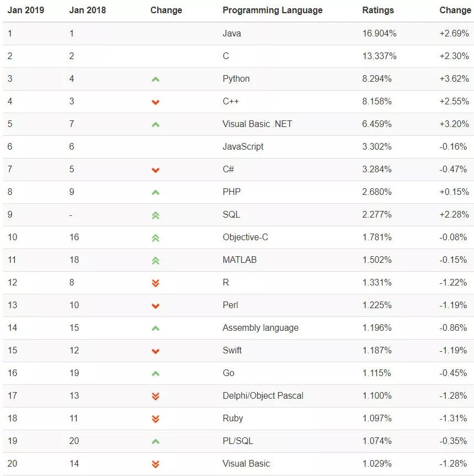Select the Java language name
The image size is (474, 476).
(232, 33)
